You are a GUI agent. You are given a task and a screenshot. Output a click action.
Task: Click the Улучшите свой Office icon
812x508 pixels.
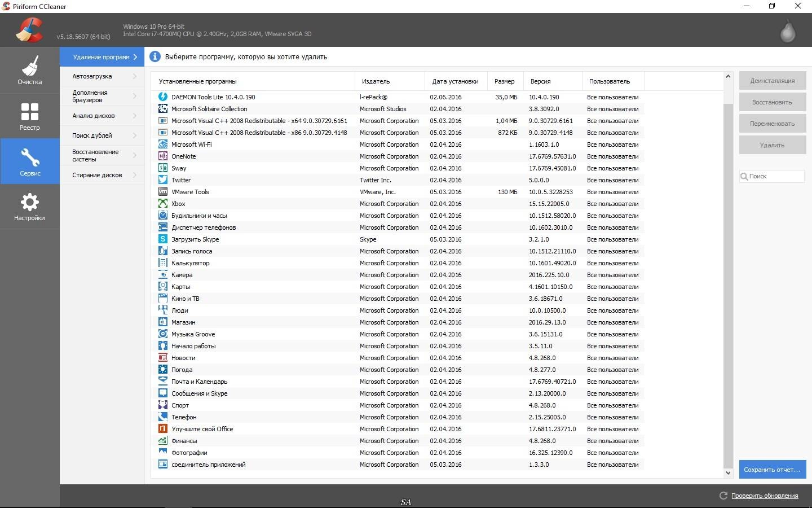coord(163,429)
